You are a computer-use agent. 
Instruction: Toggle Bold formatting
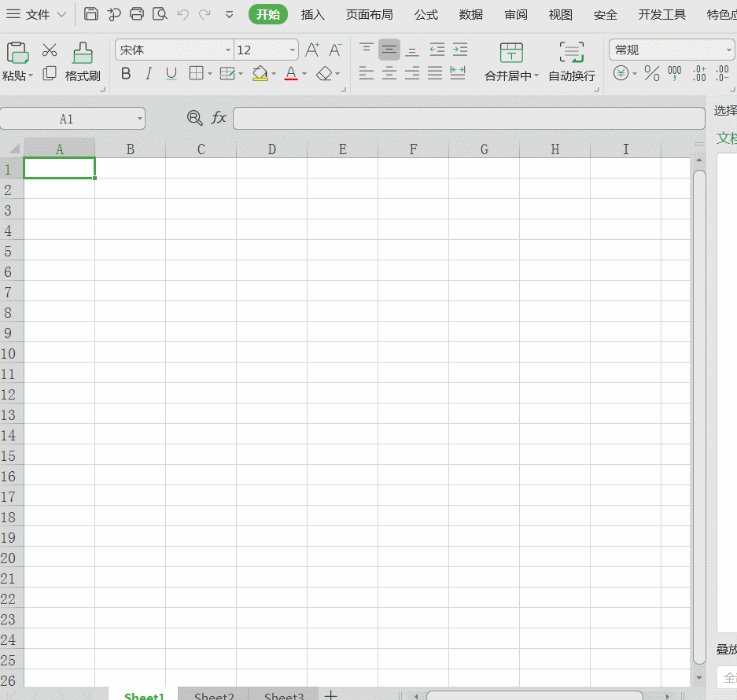pyautogui.click(x=126, y=74)
